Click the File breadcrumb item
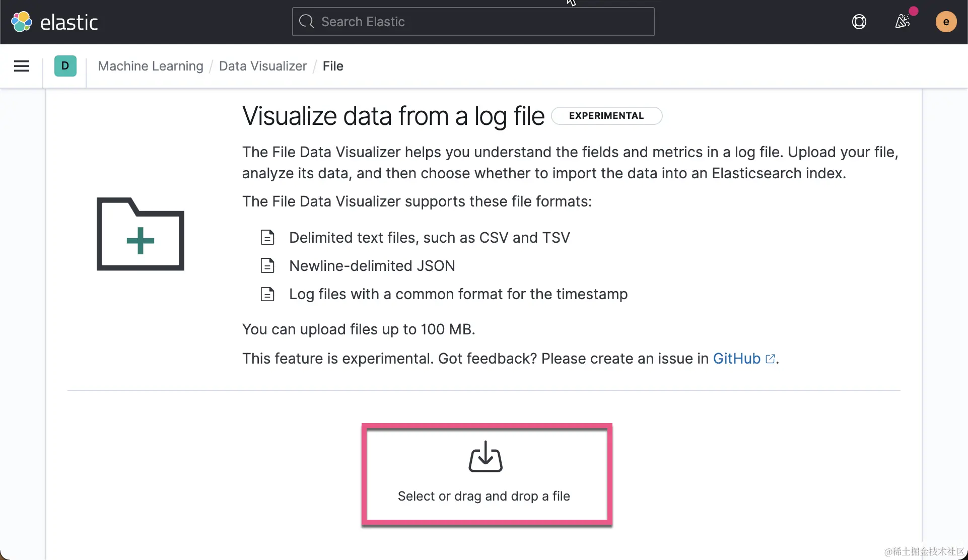Image resolution: width=968 pixels, height=560 pixels. tap(333, 66)
